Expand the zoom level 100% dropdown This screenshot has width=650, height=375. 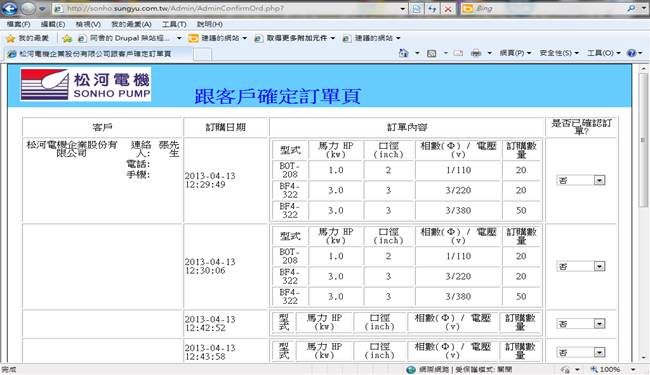tap(633, 369)
